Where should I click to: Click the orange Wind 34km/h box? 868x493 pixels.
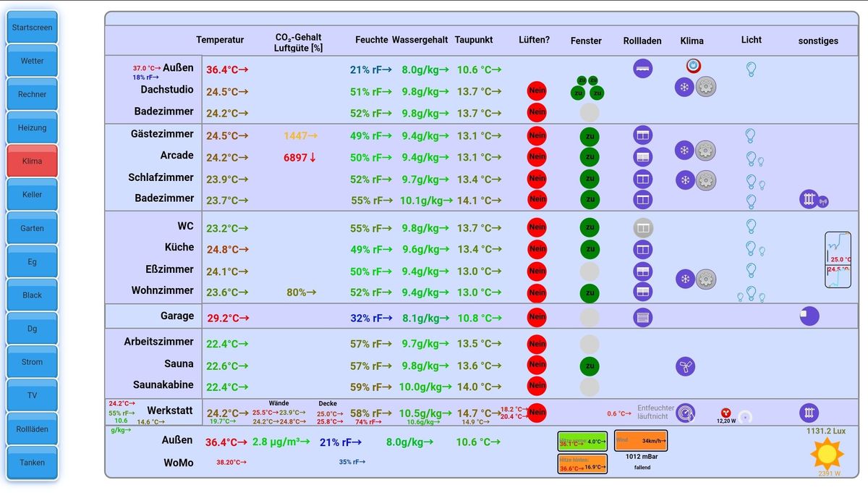pyautogui.click(x=640, y=440)
